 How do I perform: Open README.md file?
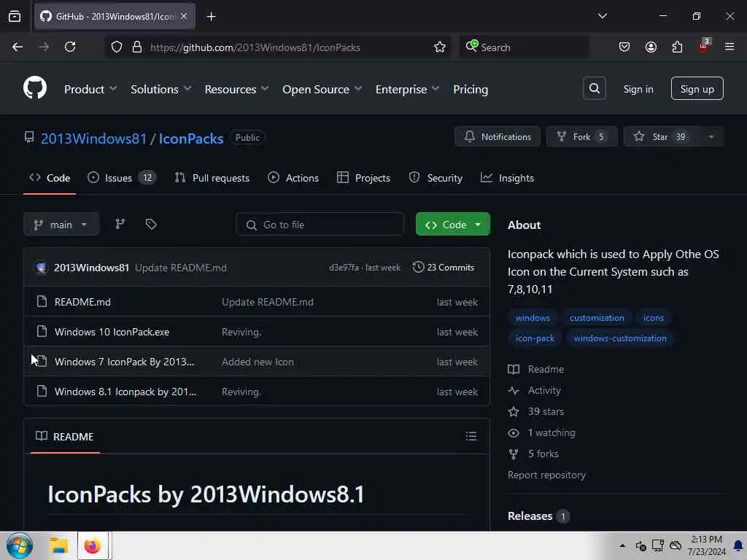tap(82, 302)
